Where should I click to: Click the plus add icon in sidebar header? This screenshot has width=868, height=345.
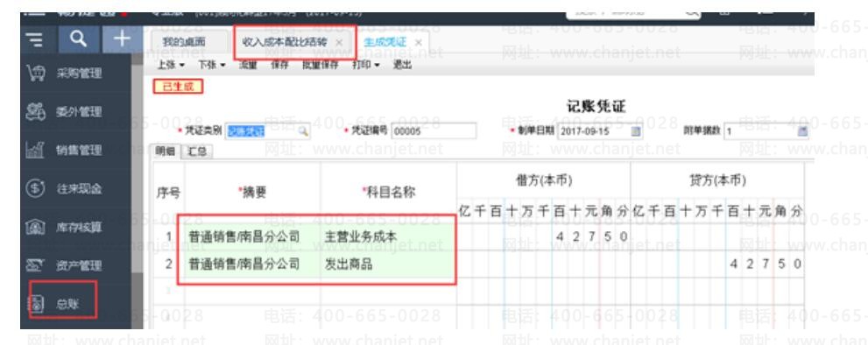[x=121, y=39]
